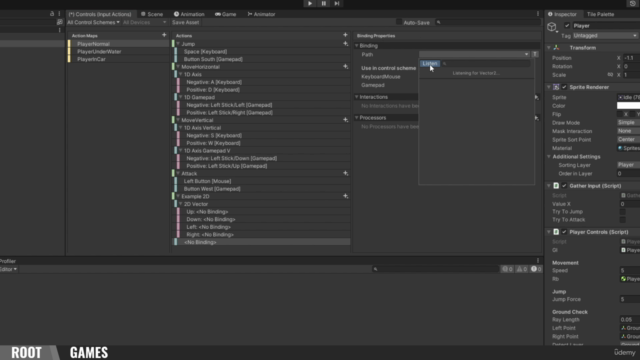Open the binding Path dropdown

click(x=474, y=54)
